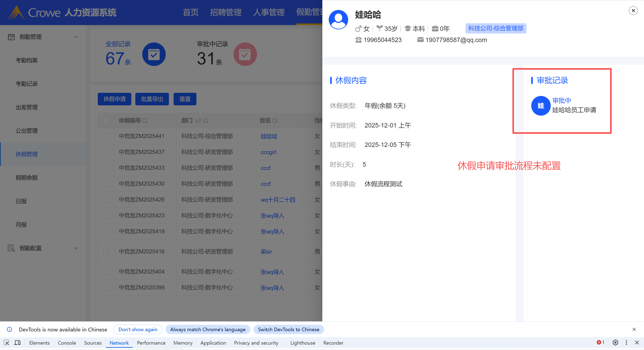Open the 招聘管理 top menu
Viewport: 644px width, 350px height.
click(x=225, y=12)
